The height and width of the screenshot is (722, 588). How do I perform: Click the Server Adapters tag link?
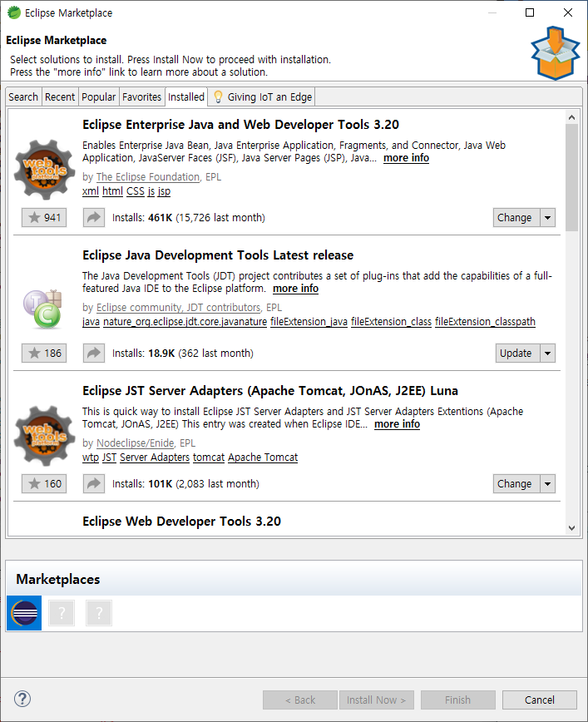pyautogui.click(x=155, y=457)
